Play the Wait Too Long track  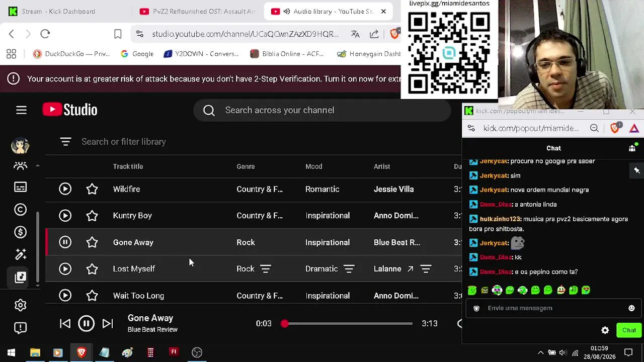point(65,296)
